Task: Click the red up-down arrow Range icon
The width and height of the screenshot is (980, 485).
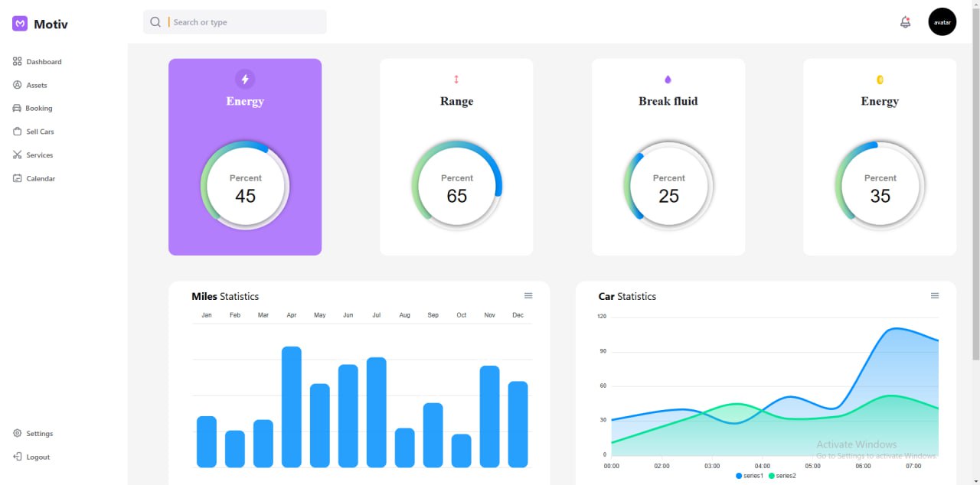Action: 456,80
